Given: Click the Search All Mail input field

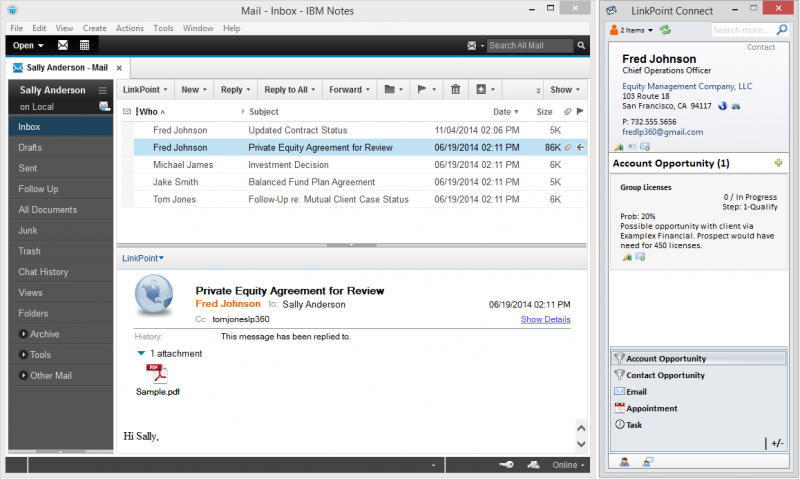Looking at the screenshot, I should [x=530, y=45].
